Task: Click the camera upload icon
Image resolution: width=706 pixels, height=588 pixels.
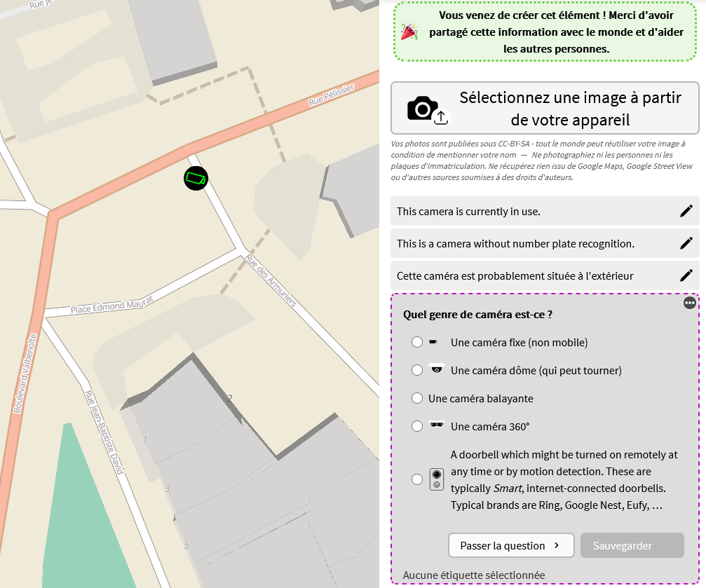Action: point(426,109)
